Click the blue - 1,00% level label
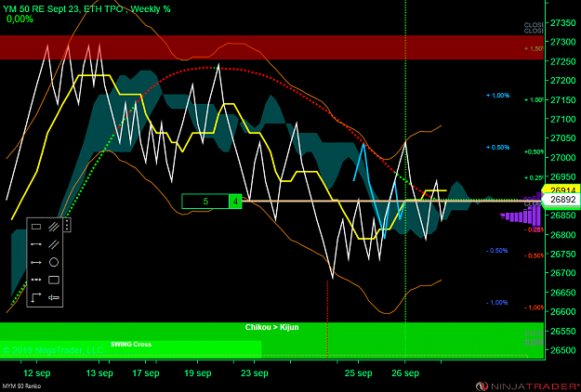The image size is (581, 392). point(497,303)
